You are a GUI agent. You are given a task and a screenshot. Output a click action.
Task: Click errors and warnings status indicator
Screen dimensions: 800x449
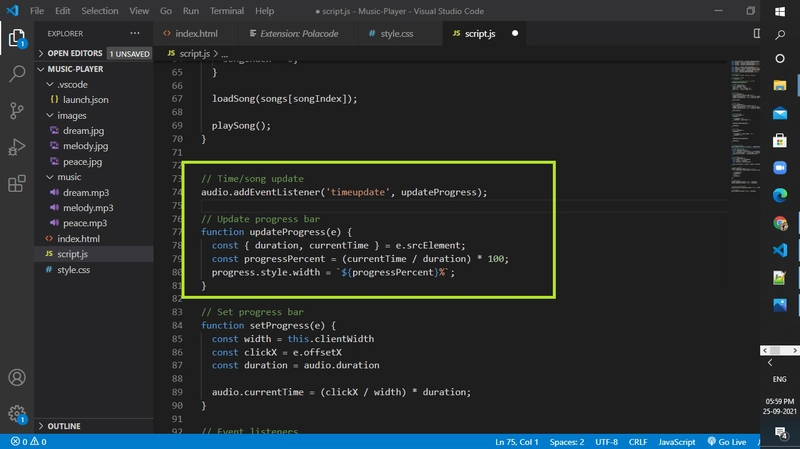[27, 441]
